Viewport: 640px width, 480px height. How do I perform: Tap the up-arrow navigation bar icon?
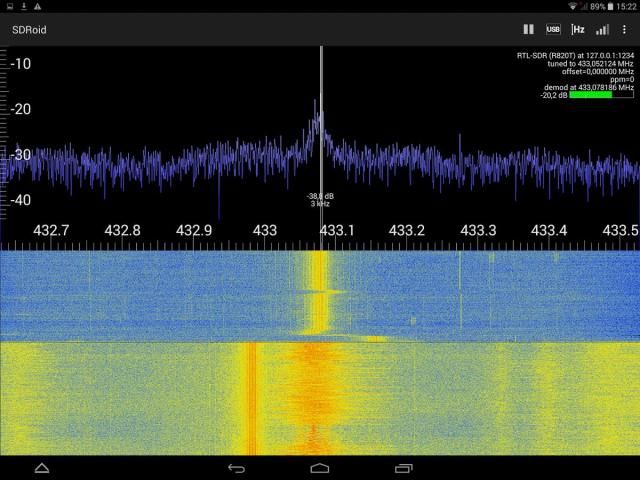pyautogui.click(x=41, y=468)
